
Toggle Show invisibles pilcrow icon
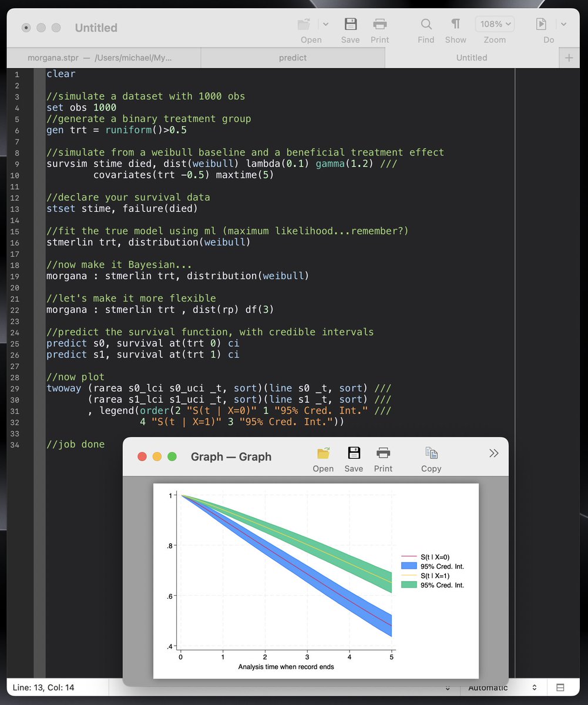(x=455, y=24)
